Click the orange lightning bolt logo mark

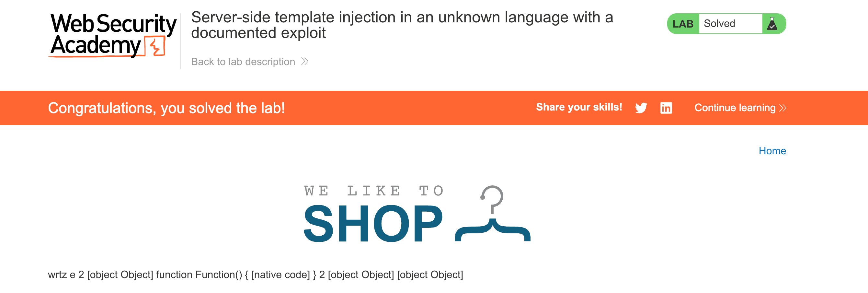click(156, 47)
